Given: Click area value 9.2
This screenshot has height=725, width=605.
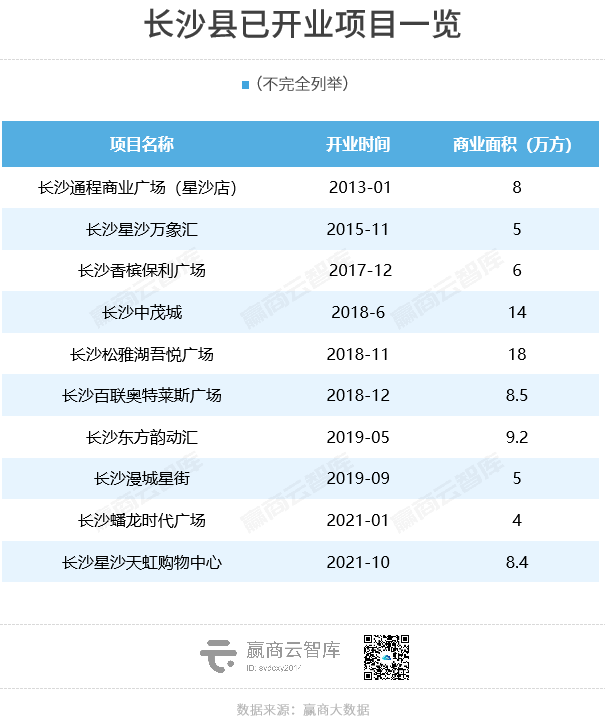Looking at the screenshot, I should coord(517,437).
